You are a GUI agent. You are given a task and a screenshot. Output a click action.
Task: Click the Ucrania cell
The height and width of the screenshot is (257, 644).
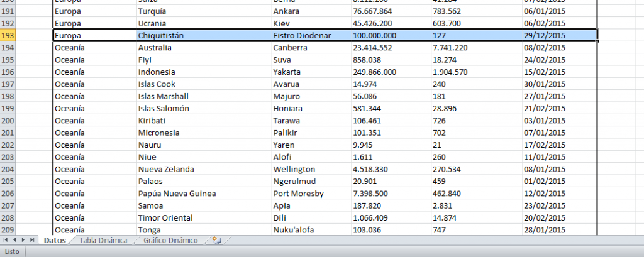click(204, 23)
